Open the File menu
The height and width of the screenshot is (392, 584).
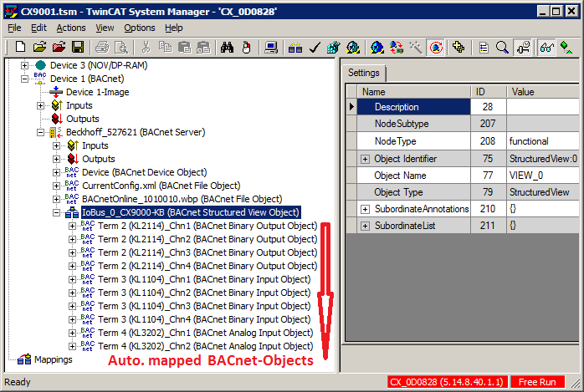[14, 28]
